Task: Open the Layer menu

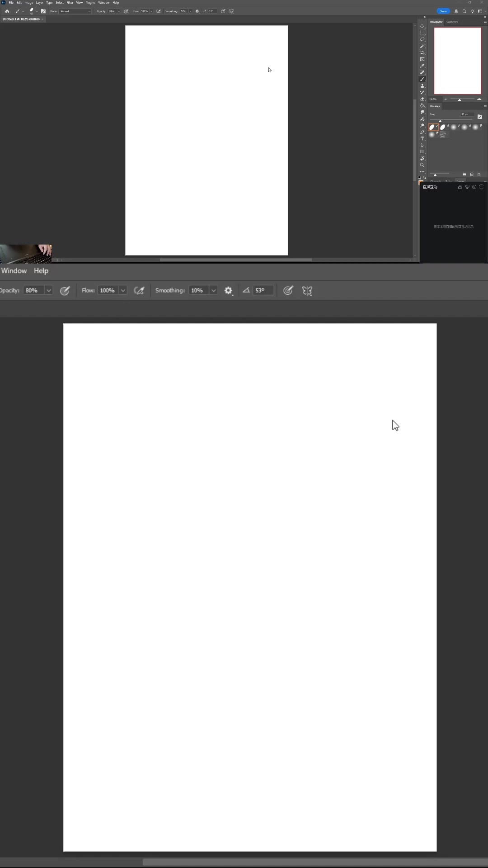Action: [40, 3]
